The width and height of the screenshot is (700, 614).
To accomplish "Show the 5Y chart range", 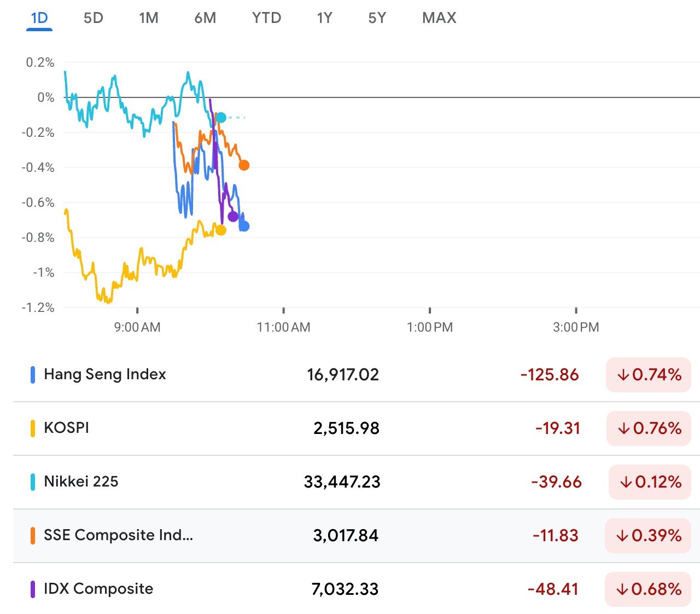I will [x=377, y=18].
